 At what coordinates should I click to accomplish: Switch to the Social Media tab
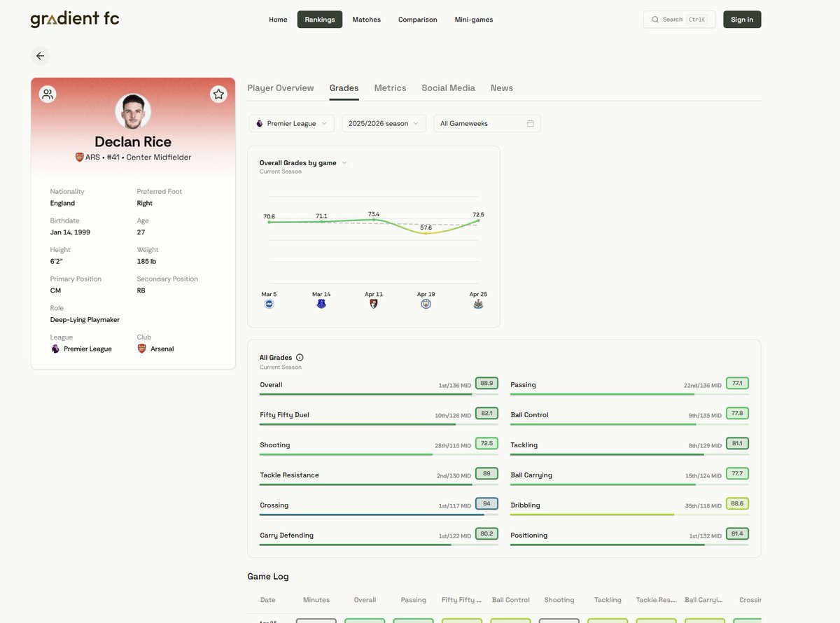tap(448, 88)
